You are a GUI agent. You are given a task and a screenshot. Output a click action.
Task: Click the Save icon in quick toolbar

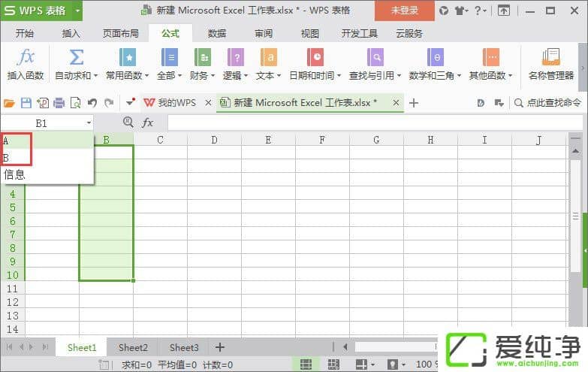coord(26,103)
